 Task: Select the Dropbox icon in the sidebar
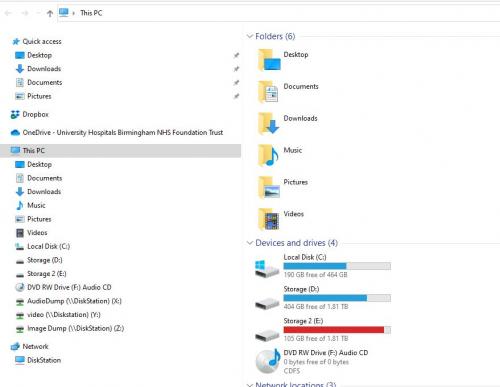(x=15, y=115)
